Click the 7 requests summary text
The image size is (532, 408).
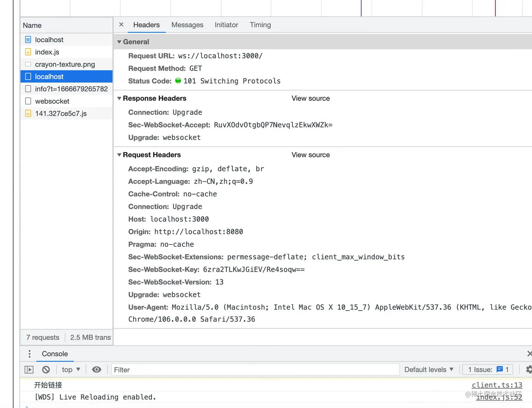[43, 337]
